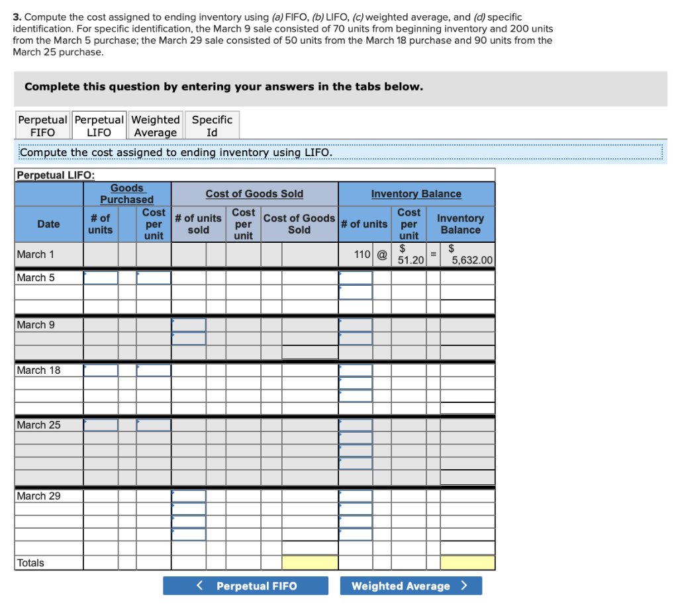Click the yellow Cost of Goods Sold total cell
678x616 pixels.
tap(309, 562)
